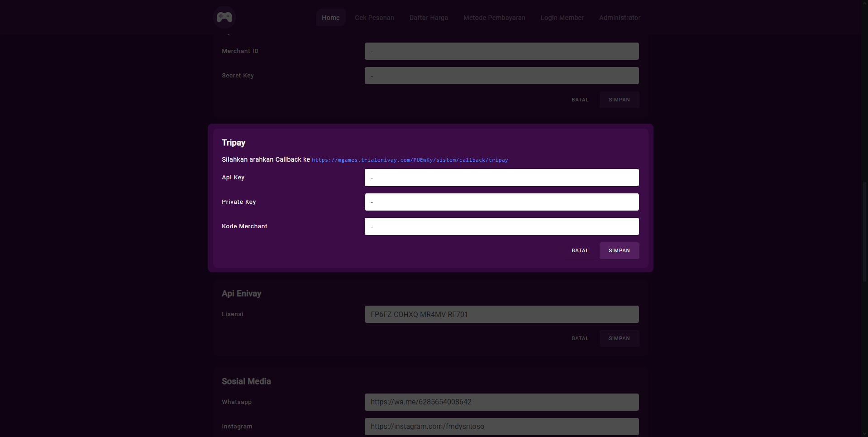Open the Tripay callback URL link

tap(410, 160)
